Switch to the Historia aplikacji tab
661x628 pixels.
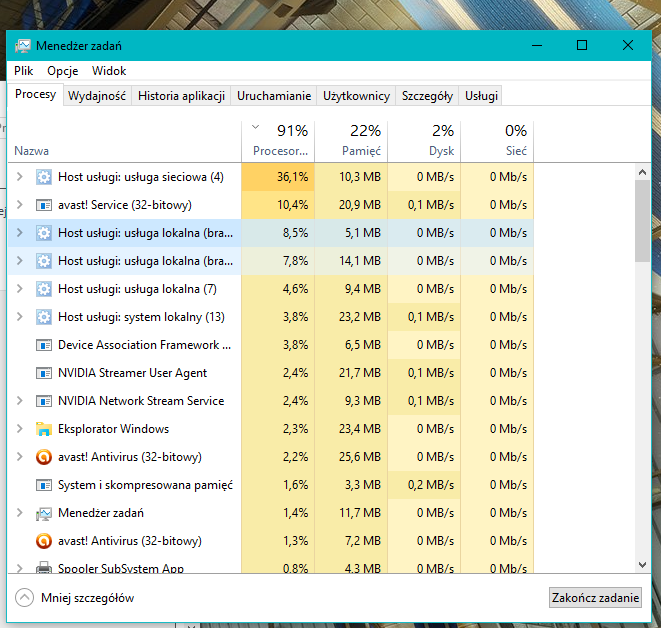[x=181, y=96]
